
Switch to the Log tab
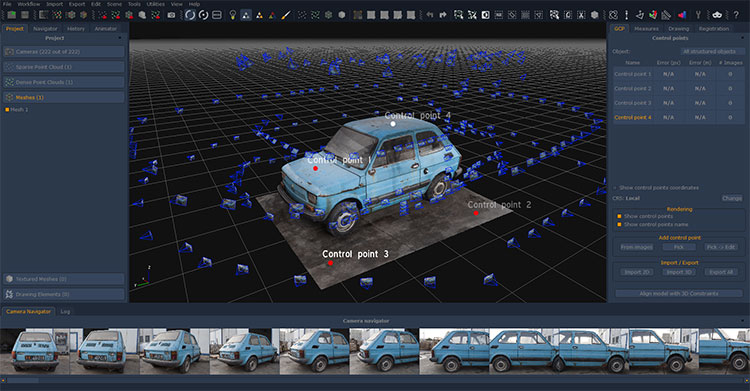65,312
